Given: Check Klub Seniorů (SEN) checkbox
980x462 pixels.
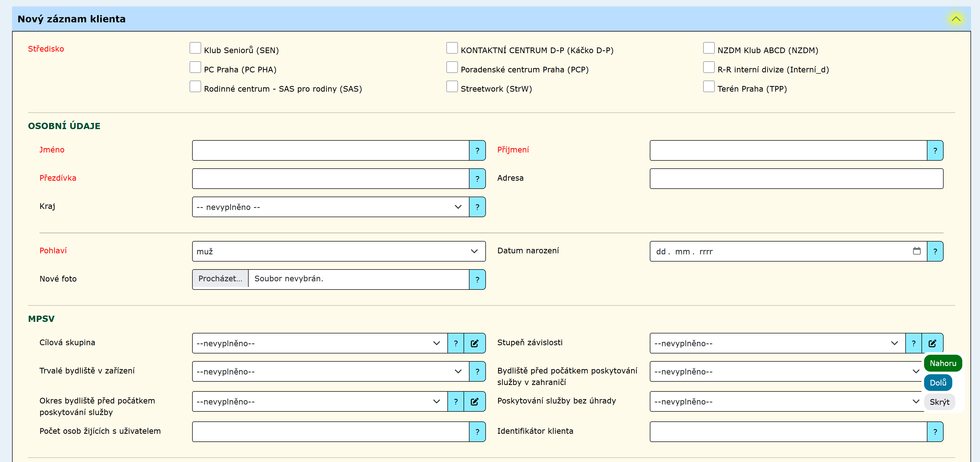Looking at the screenshot, I should [x=195, y=48].
